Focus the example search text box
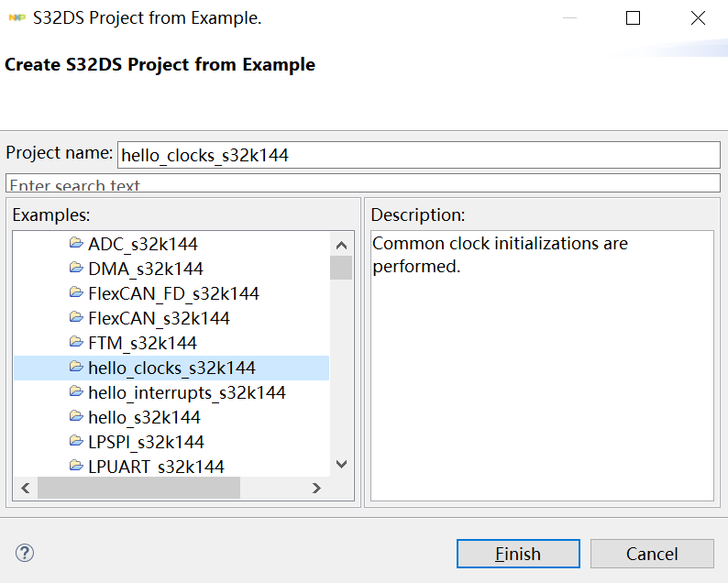This screenshot has height=583, width=728. (x=363, y=184)
